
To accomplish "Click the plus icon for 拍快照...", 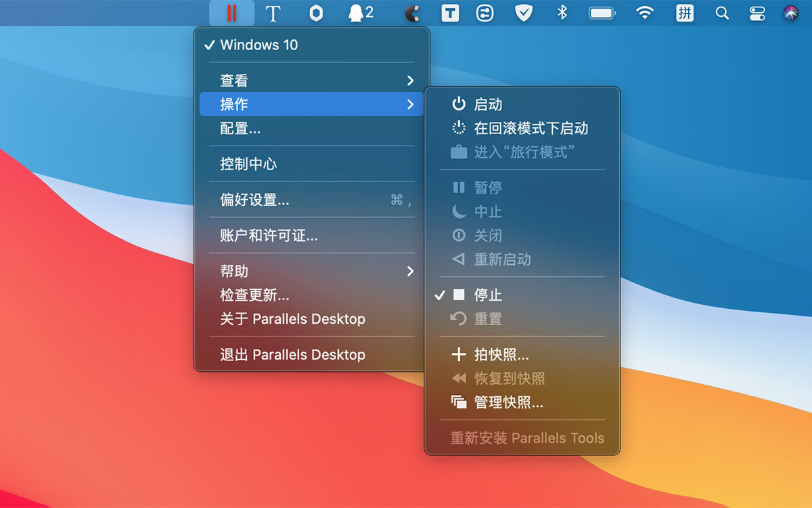I will point(459,354).
